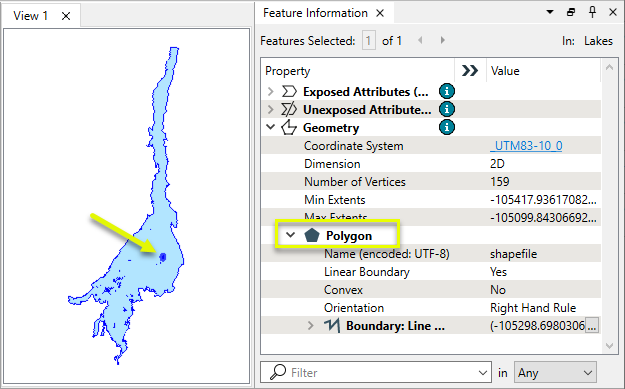The width and height of the screenshot is (625, 389).
Task: Click the info icon beside Exposed Attributes
Action: click(x=447, y=91)
